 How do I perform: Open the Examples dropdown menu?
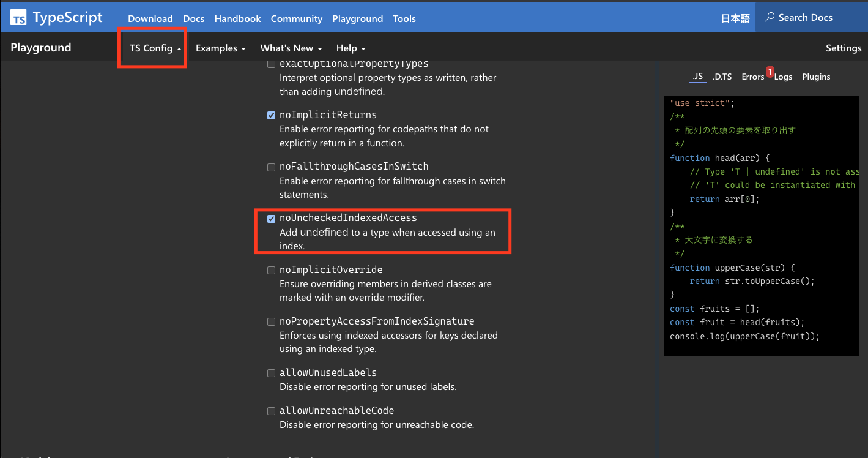tap(221, 48)
